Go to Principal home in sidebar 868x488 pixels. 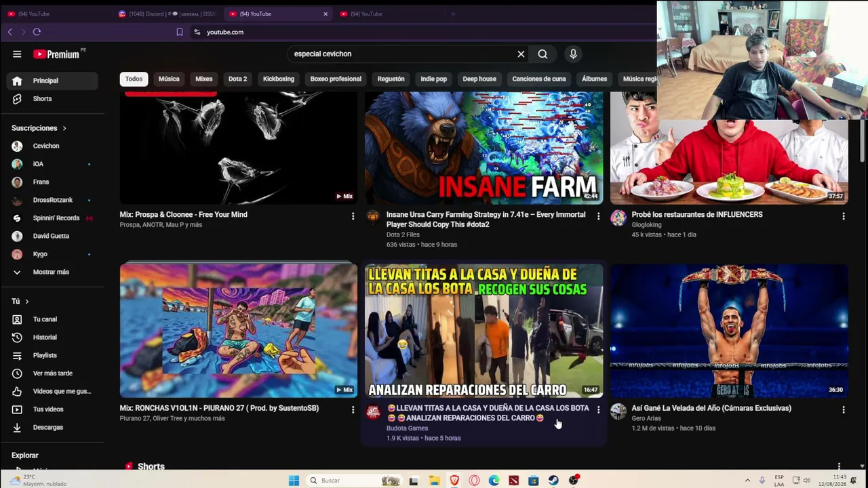[53, 81]
